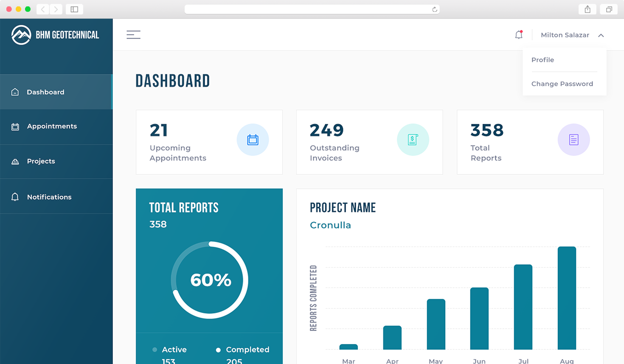Click the blue calendar icon for appointments
Screen dimensions: 624x364
(253, 140)
